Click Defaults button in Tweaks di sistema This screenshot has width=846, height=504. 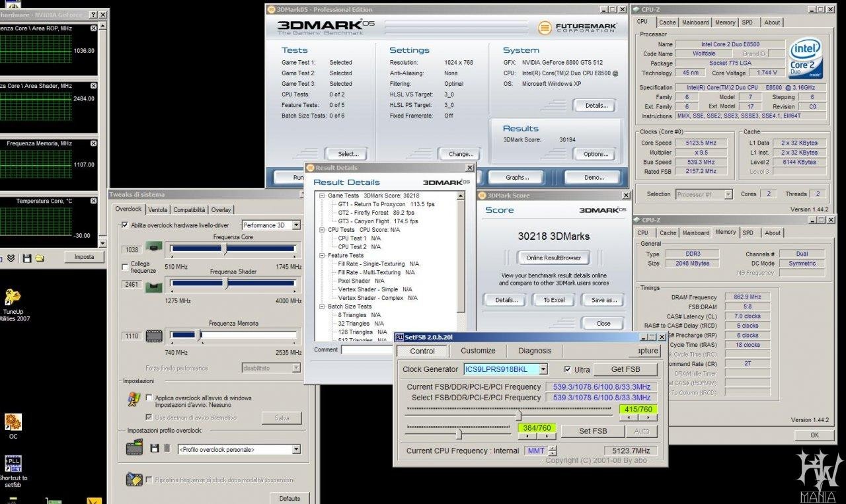(289, 498)
